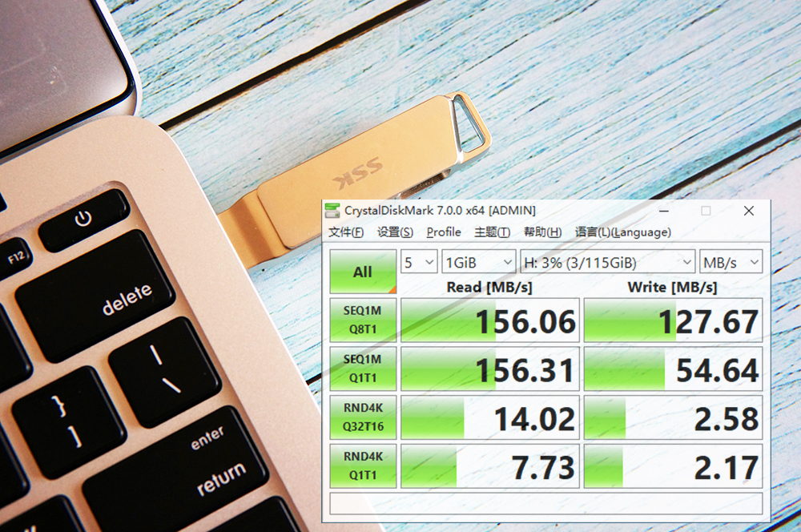Open the Profile menu

pyautogui.click(x=444, y=232)
